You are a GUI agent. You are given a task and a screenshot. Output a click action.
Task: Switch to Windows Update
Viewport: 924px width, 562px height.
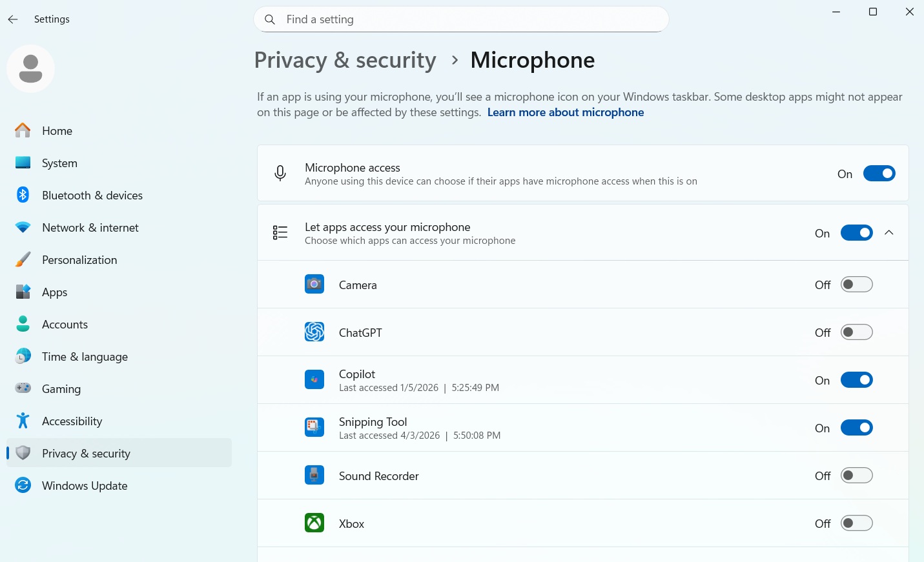(84, 485)
